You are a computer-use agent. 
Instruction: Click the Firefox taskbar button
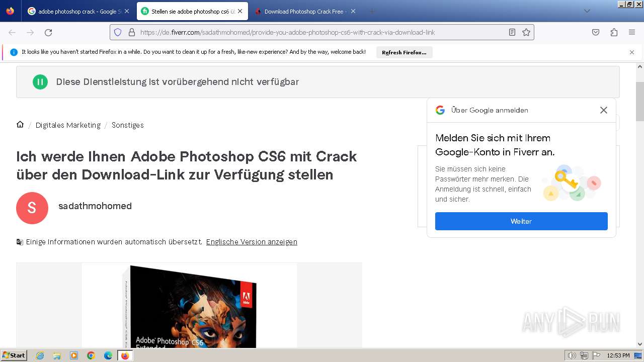(x=125, y=355)
